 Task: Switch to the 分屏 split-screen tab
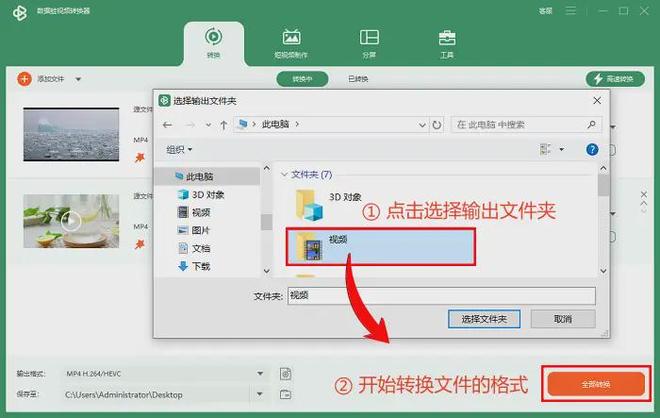369,43
